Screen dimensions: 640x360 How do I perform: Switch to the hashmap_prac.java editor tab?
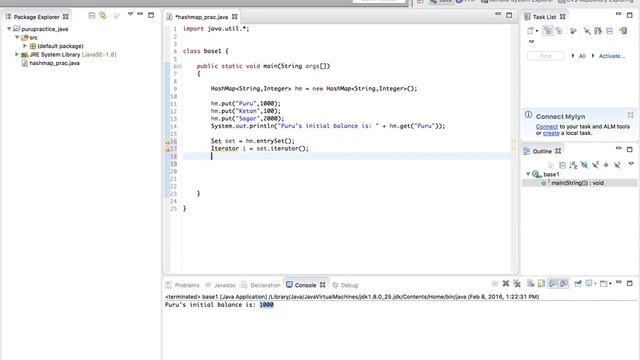coord(201,17)
